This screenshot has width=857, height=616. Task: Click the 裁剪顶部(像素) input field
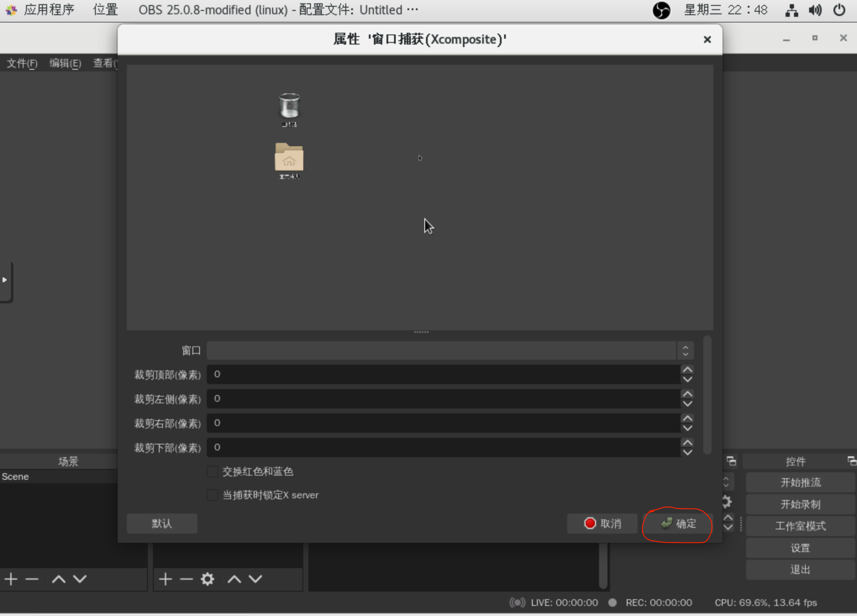click(x=444, y=374)
